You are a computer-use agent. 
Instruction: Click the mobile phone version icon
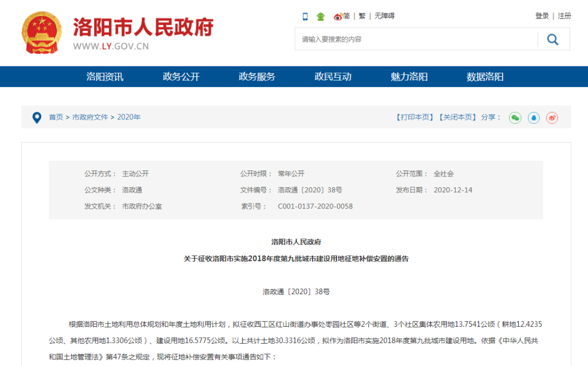pyautogui.click(x=305, y=16)
